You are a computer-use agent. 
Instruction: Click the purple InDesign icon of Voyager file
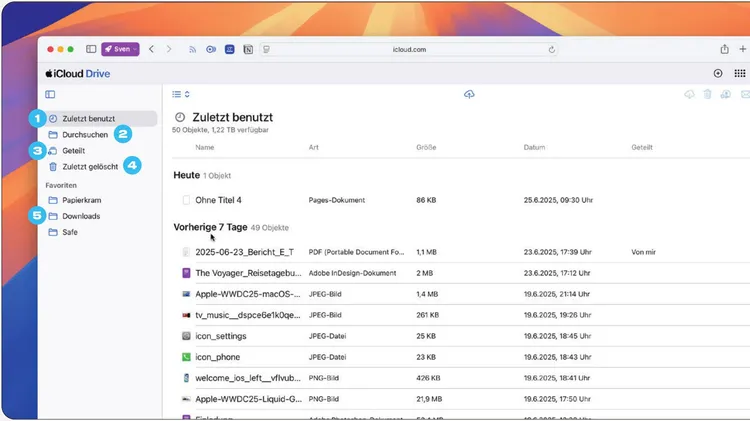(186, 273)
